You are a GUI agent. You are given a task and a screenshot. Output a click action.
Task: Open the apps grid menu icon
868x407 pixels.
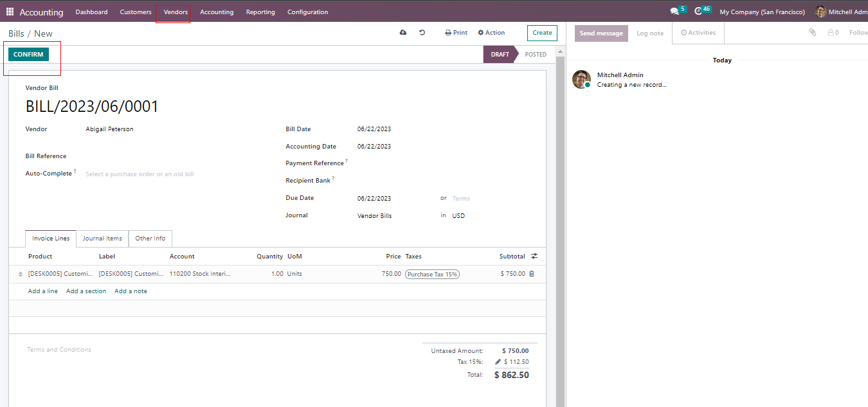click(x=10, y=12)
